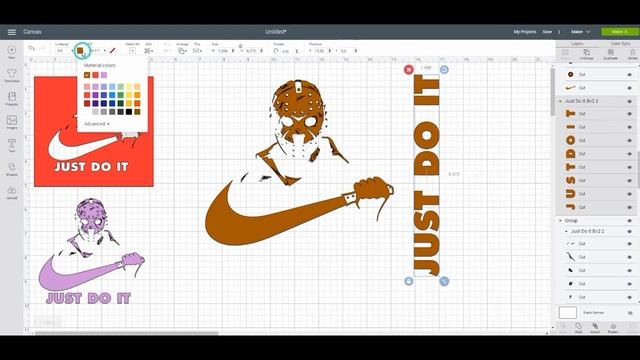Hide the nested Just Do It 8x2 2 layer
The height and width of the screenshot is (360, 640).
click(629, 231)
